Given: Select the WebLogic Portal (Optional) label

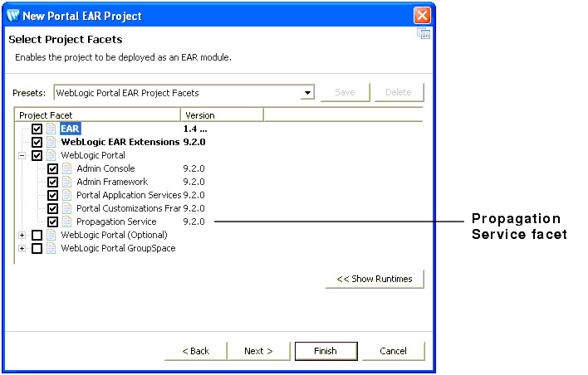Looking at the screenshot, I should pyautogui.click(x=114, y=235).
